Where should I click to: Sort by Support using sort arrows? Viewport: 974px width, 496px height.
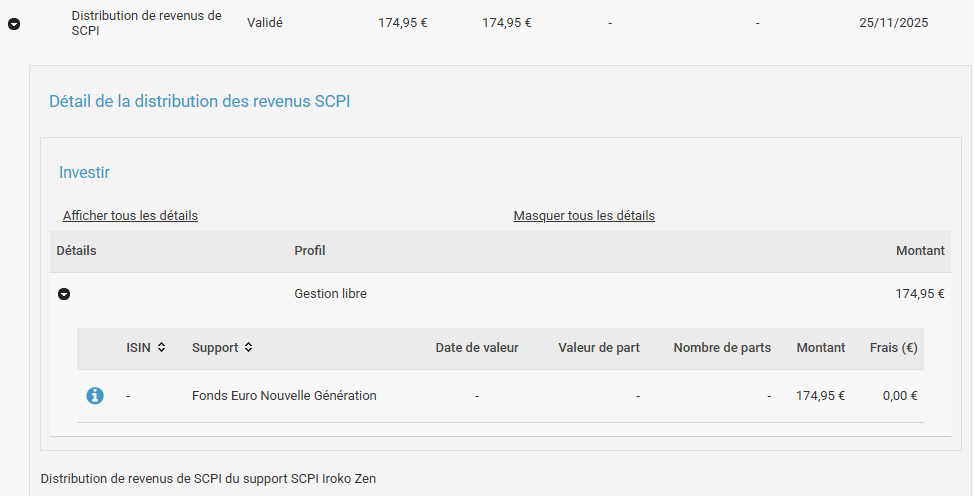[248, 348]
